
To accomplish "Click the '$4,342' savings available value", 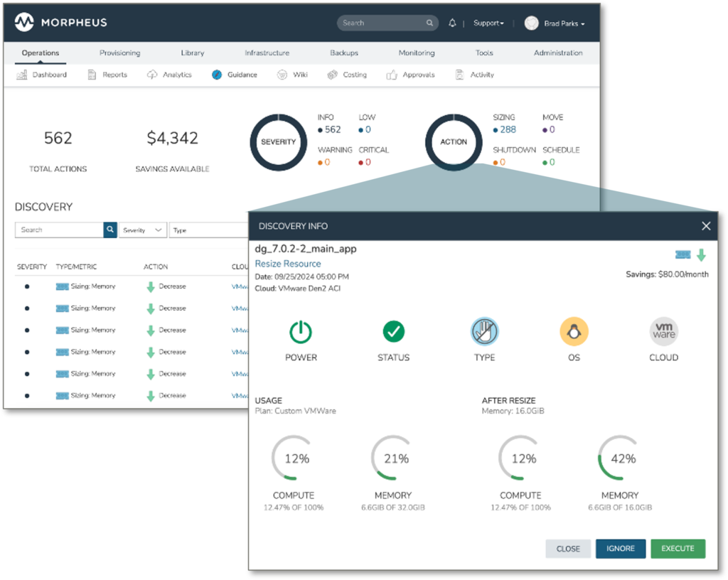I will click(x=172, y=139).
